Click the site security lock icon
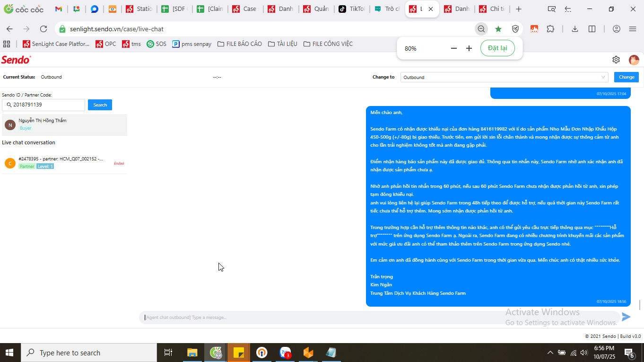The width and height of the screenshot is (644, 362). tap(62, 29)
